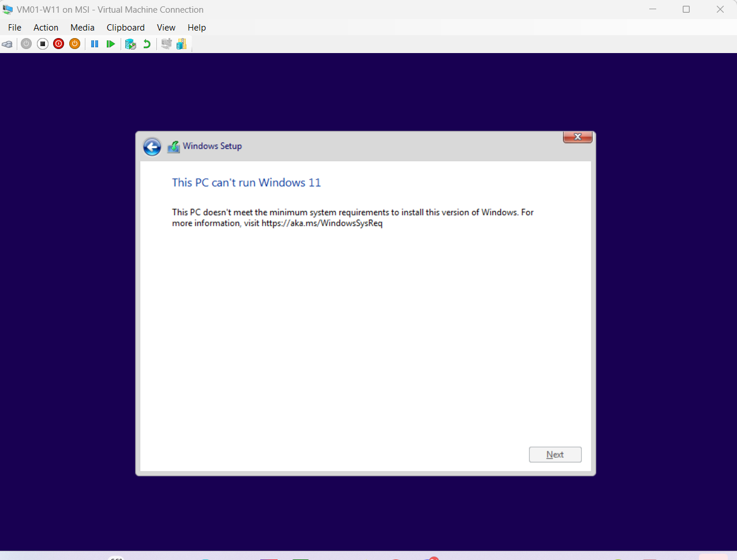The height and width of the screenshot is (560, 737).
Task: Open the Help menu
Action: coord(197,28)
